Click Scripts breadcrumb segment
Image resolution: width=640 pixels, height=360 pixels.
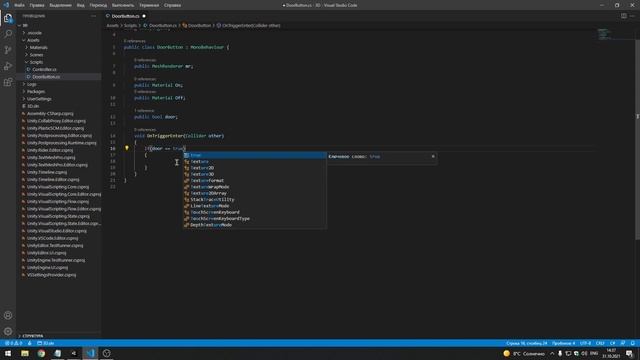point(130,25)
